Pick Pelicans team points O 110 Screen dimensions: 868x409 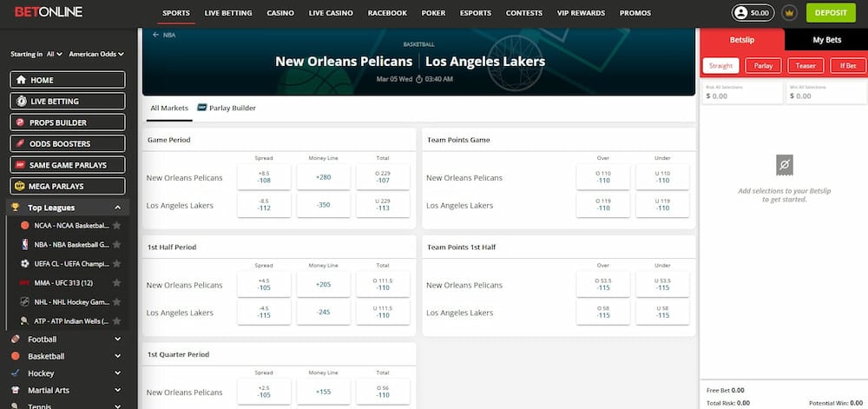point(603,177)
